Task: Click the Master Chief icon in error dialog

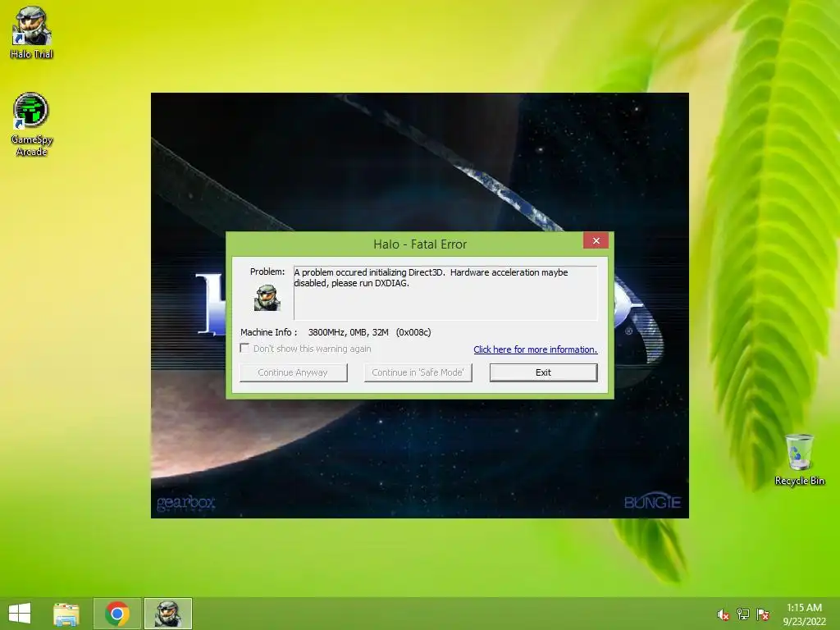Action: click(x=267, y=297)
